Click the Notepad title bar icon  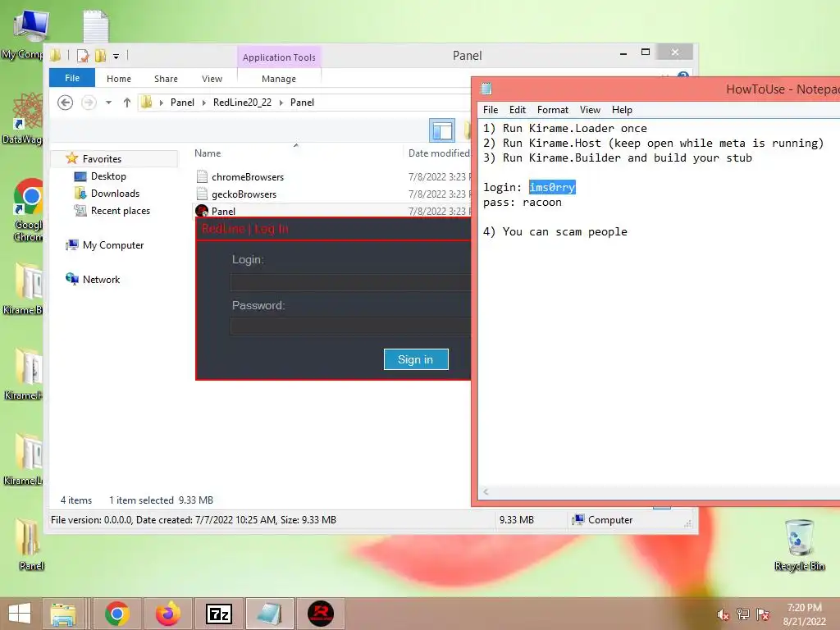[x=486, y=89]
